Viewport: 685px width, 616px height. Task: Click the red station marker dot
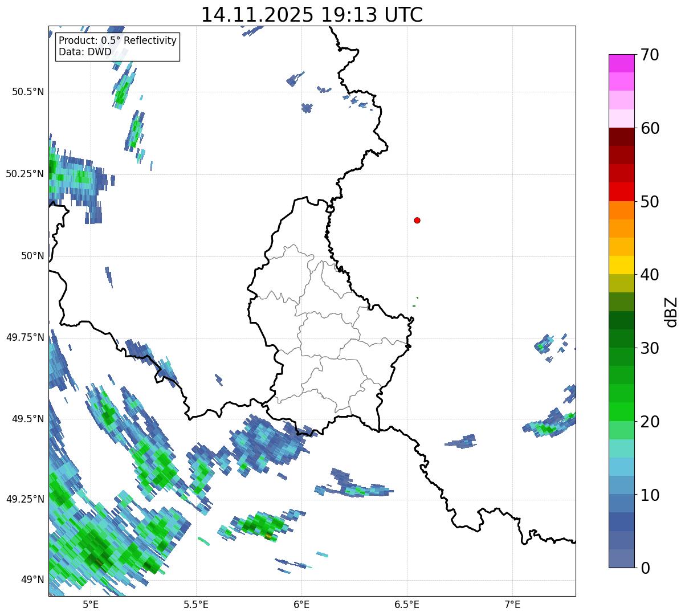[417, 220]
